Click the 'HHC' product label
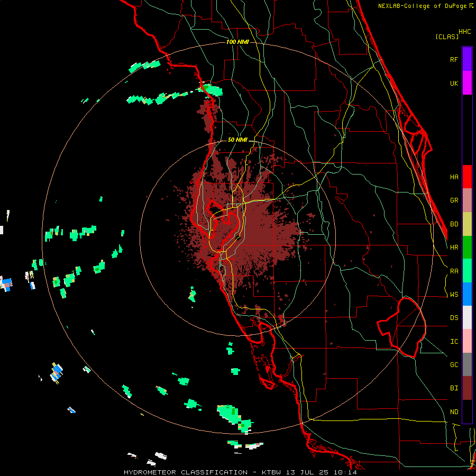This screenshot has width=476, height=476. (465, 32)
